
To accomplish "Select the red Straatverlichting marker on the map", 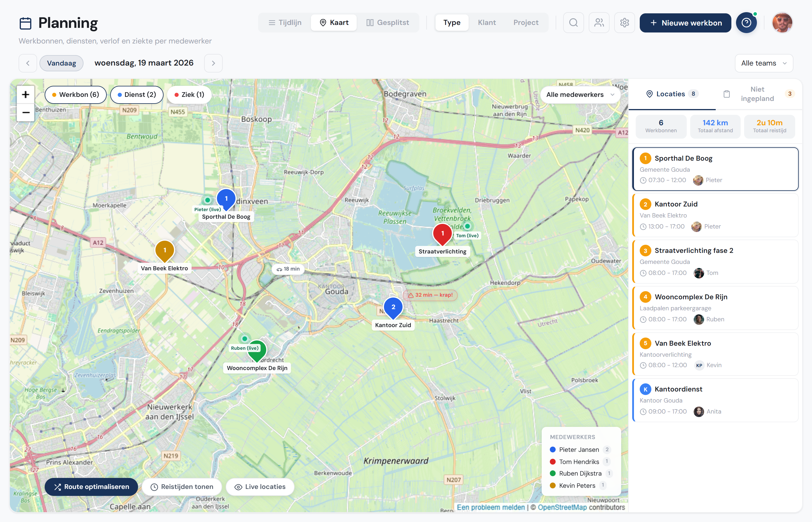I will 443,233.
